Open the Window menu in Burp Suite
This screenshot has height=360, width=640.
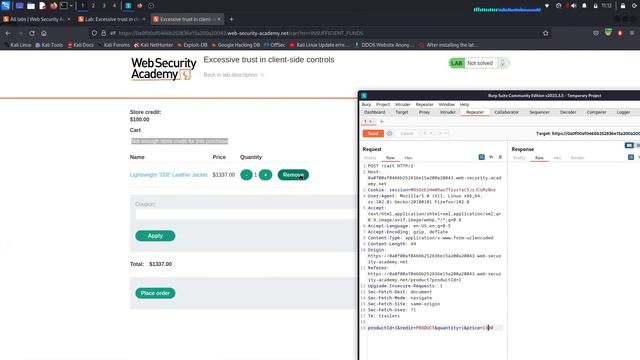(447, 104)
